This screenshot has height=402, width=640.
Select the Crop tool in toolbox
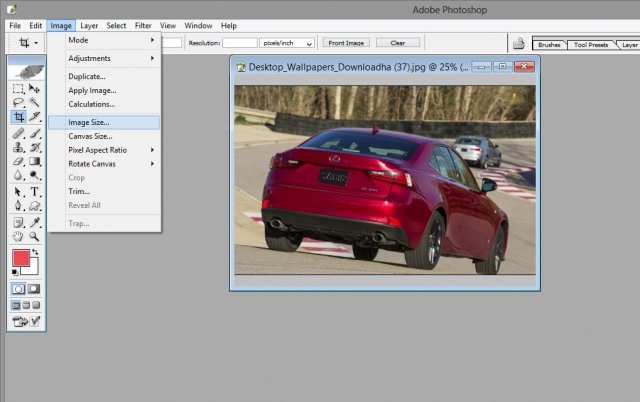(x=18, y=117)
